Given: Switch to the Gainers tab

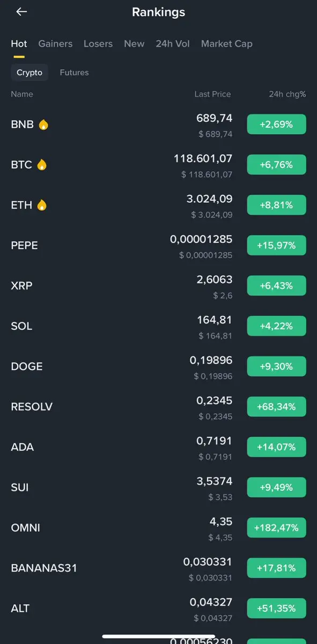Looking at the screenshot, I should coord(55,44).
